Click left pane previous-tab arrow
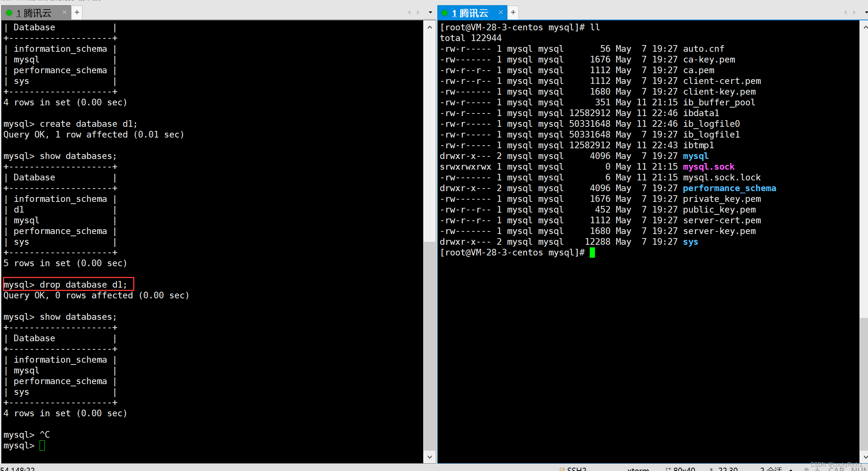 coord(409,13)
